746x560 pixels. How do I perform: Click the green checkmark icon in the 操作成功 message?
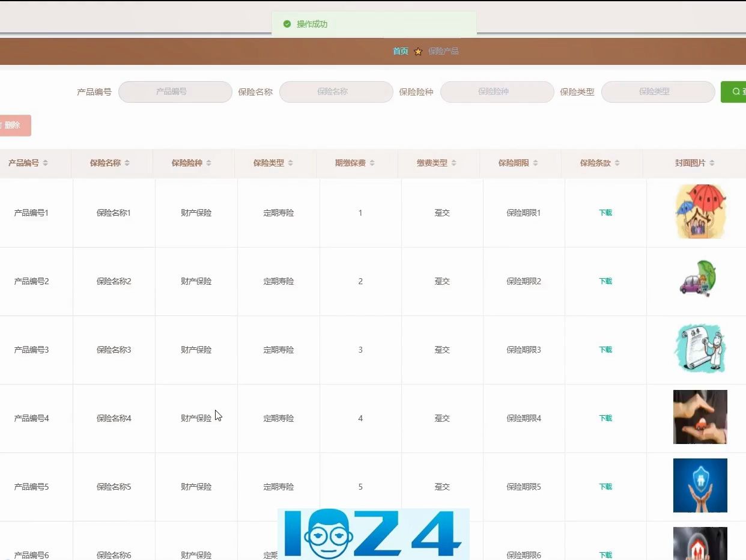pyautogui.click(x=287, y=25)
